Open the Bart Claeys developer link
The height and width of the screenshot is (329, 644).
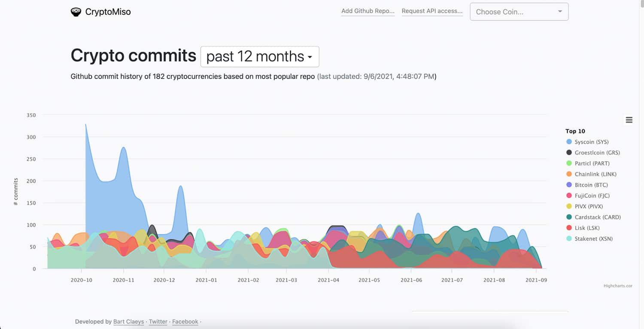click(x=128, y=322)
